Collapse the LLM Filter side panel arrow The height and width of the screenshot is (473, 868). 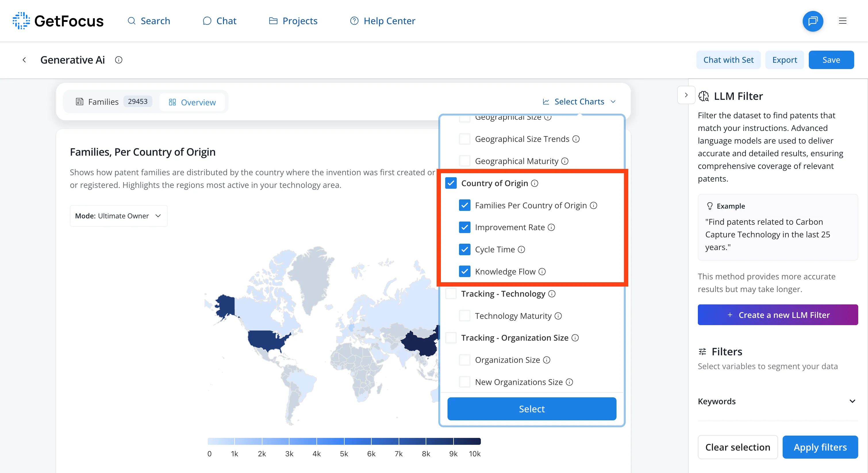pos(686,95)
